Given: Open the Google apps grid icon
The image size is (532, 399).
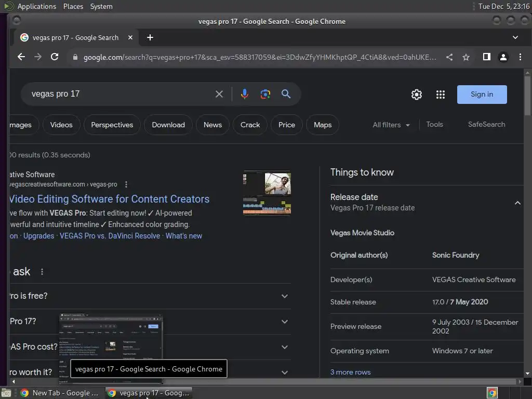Looking at the screenshot, I should [441, 95].
